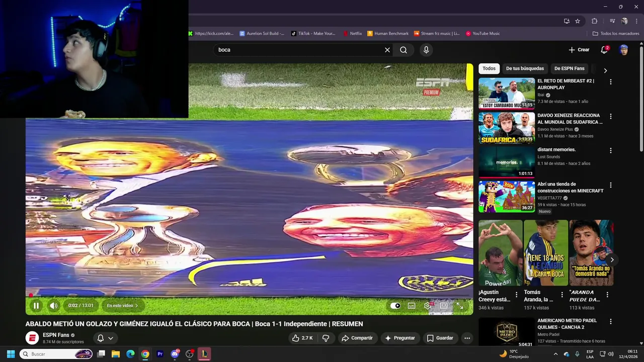Viewport: 644px width, 362px height.
Task: Open YouTube notifications bell
Action: [604, 50]
